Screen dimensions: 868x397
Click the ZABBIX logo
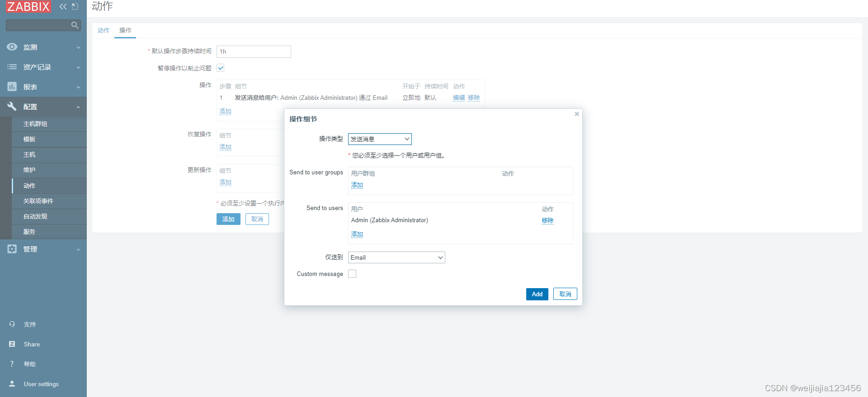tap(28, 6)
